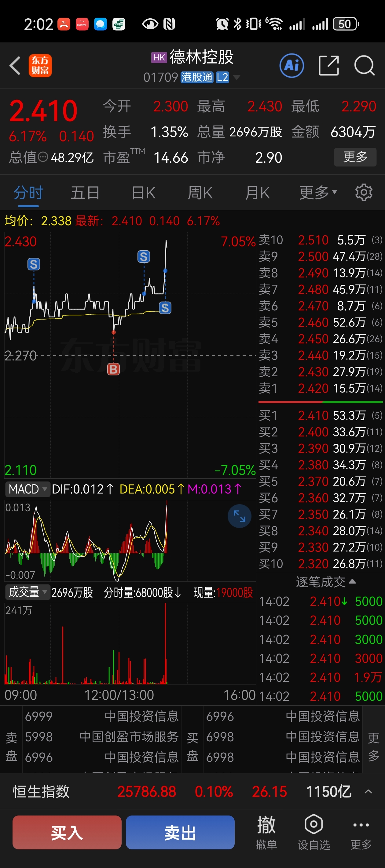Open the AI assistant icon
Viewport: 385px width, 868px height.
(x=291, y=65)
